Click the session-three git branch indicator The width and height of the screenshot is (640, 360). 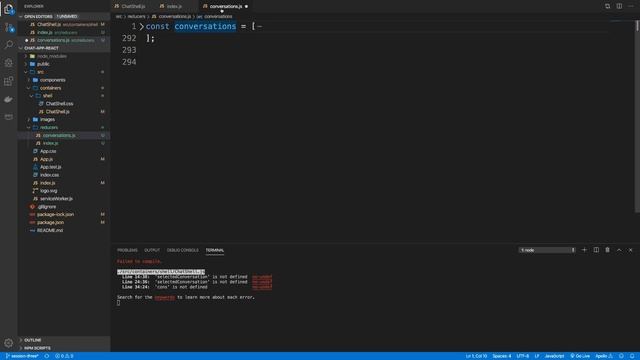22,356
